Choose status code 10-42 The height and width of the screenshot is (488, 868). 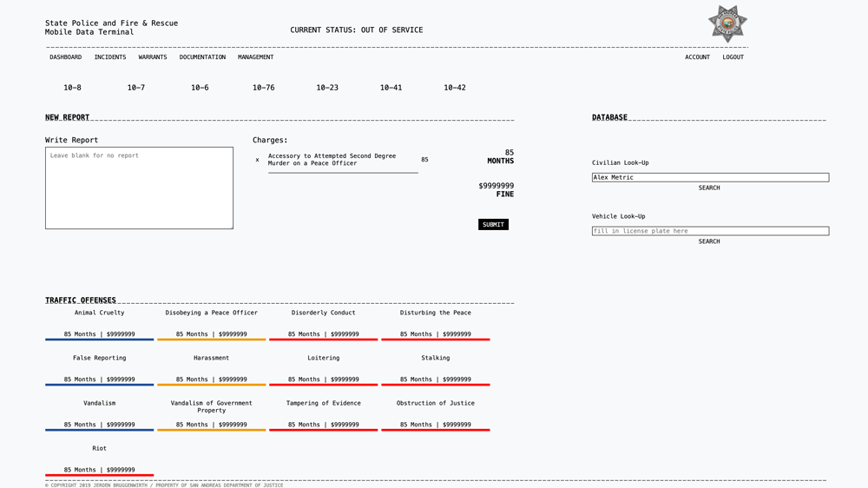point(455,88)
